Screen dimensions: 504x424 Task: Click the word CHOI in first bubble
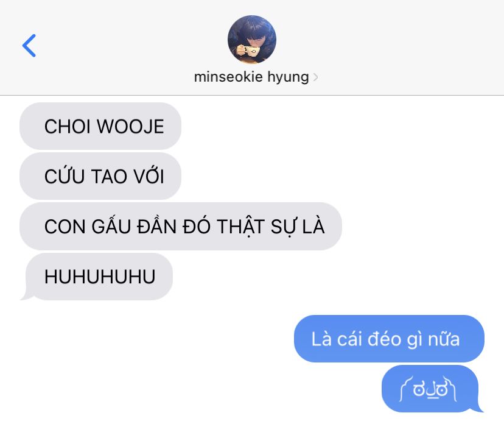tap(68, 126)
